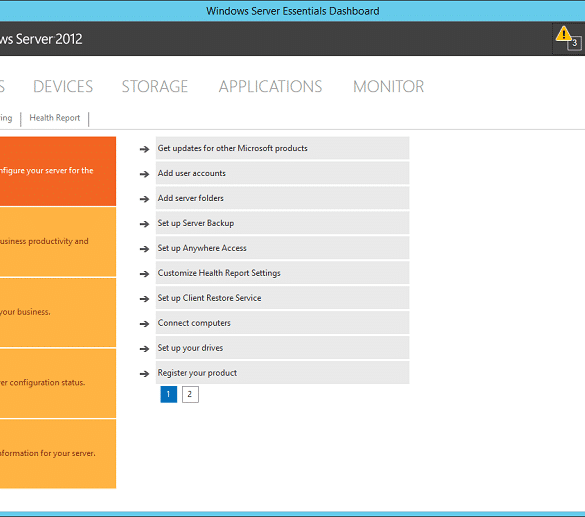The height and width of the screenshot is (517, 585).
Task: Open the Health Report sub-tab
Action: [x=54, y=118]
